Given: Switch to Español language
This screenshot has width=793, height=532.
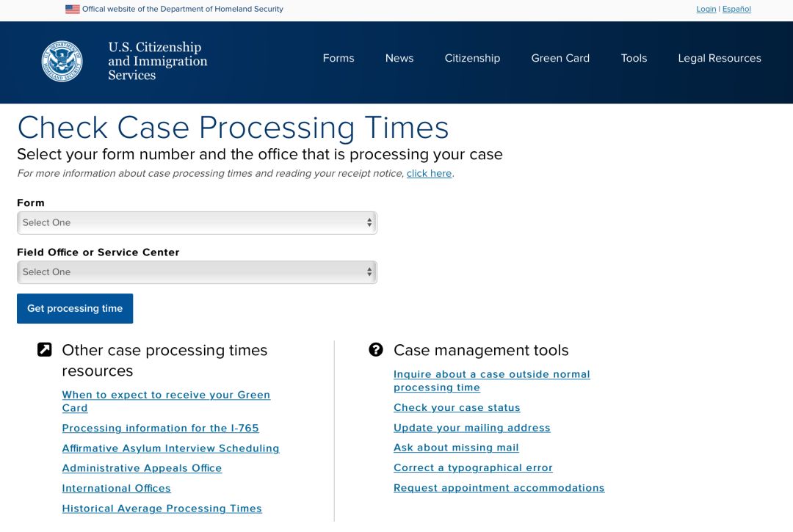Looking at the screenshot, I should pyautogui.click(x=736, y=10).
